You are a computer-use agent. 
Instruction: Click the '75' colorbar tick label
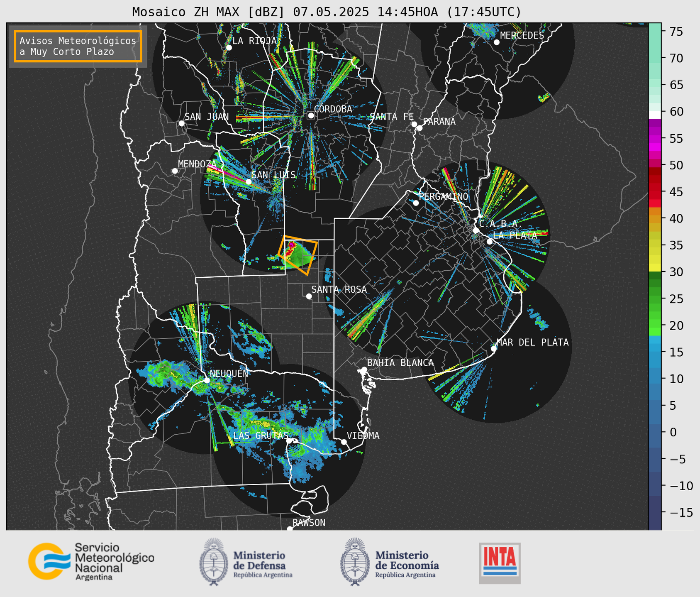(x=676, y=32)
